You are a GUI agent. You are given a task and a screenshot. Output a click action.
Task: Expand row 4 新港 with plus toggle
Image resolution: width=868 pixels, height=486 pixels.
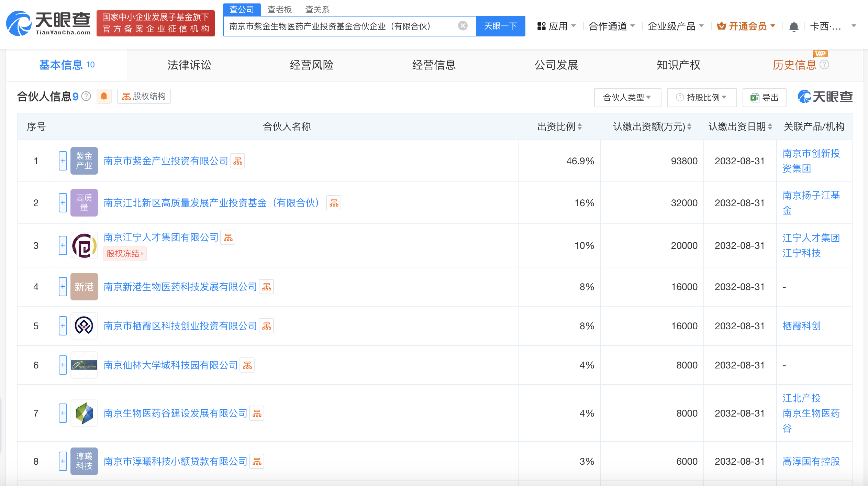click(x=63, y=287)
